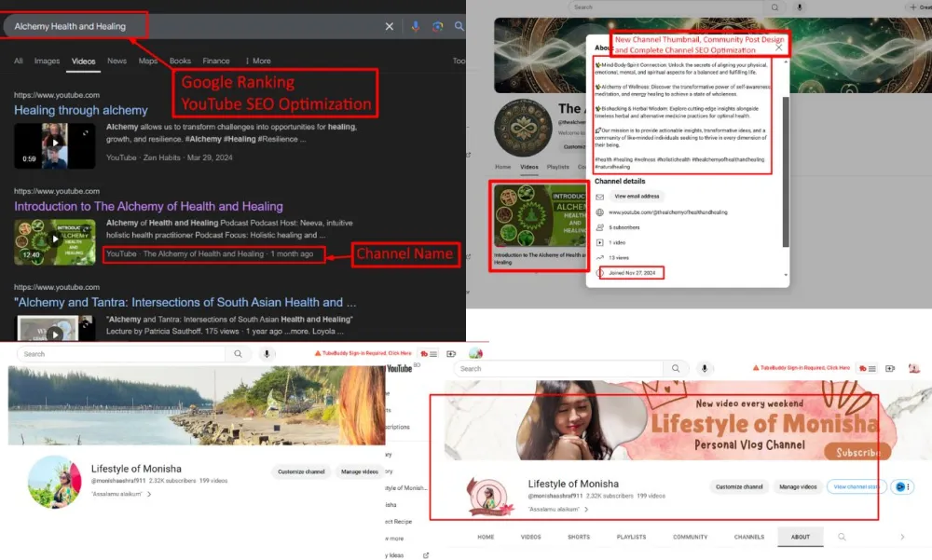
Task: Click the envelope icon in Channel details
Action: point(599,197)
